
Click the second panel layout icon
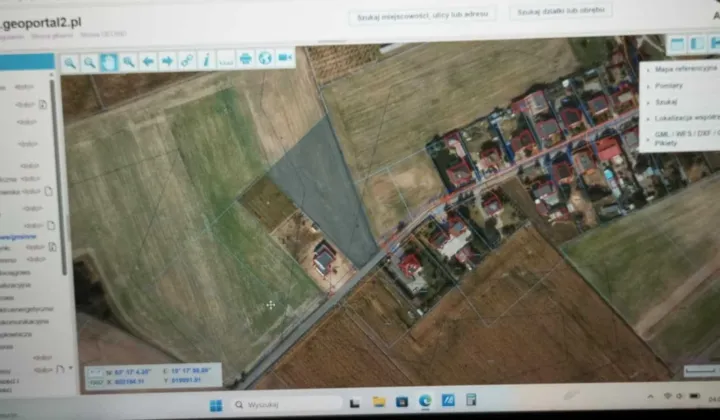[697, 44]
